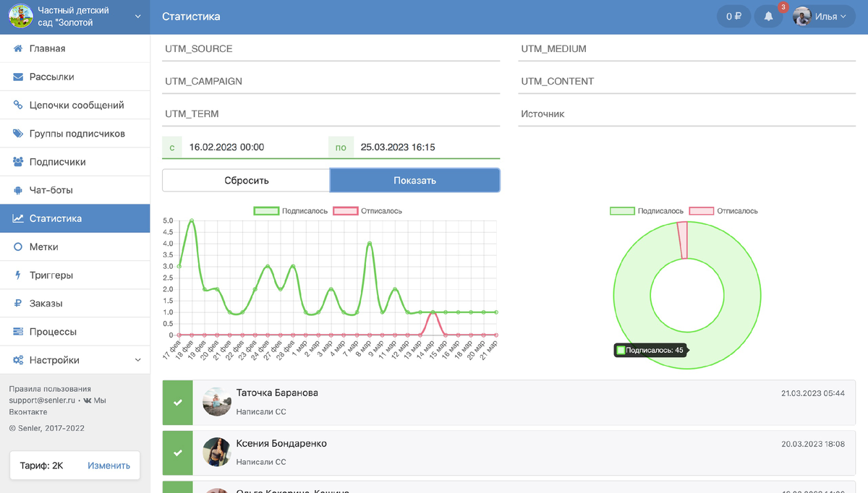Click the Цепочки сообщений link icon
This screenshot has height=493, width=868.
click(18, 105)
